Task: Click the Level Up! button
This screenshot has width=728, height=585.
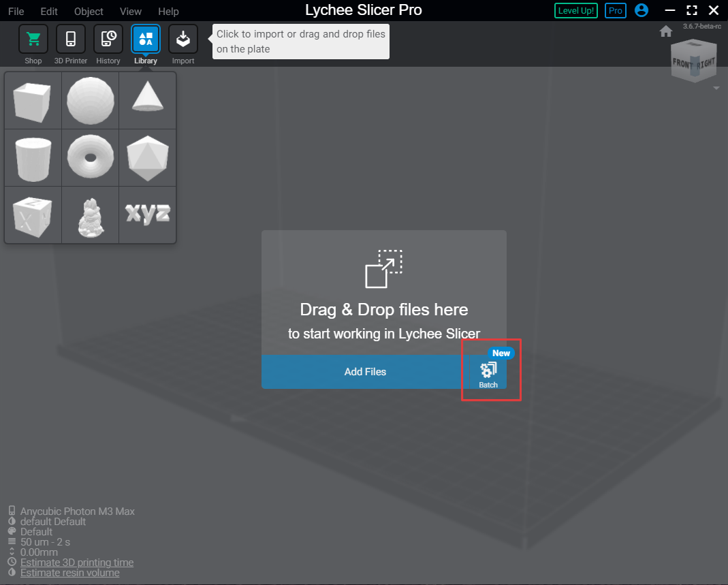Action: pyautogui.click(x=575, y=11)
